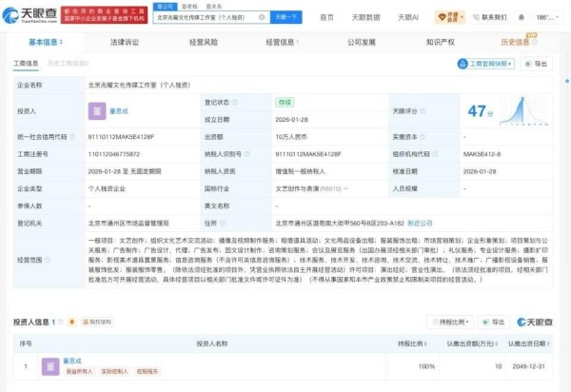Open 天眼数据 in top navigation

365,17
